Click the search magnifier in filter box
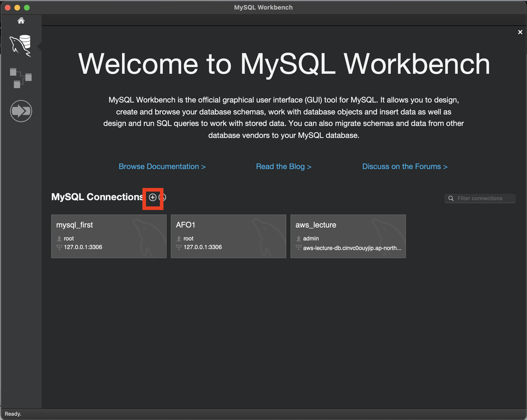 point(451,198)
